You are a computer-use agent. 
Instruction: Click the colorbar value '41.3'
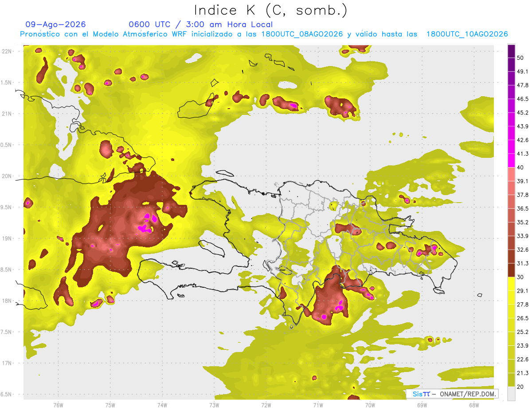point(523,154)
